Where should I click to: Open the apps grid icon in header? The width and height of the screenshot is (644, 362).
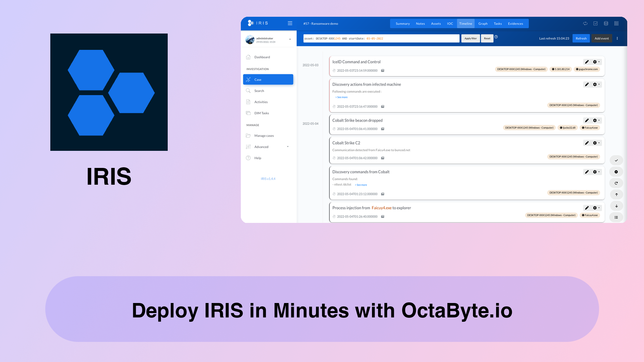(x=616, y=23)
